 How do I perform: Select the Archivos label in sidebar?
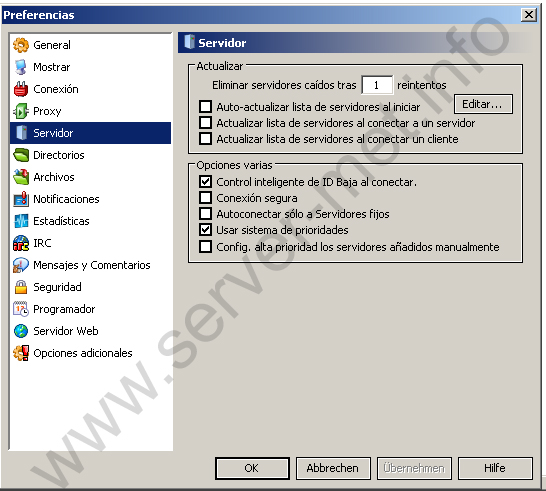(54, 177)
